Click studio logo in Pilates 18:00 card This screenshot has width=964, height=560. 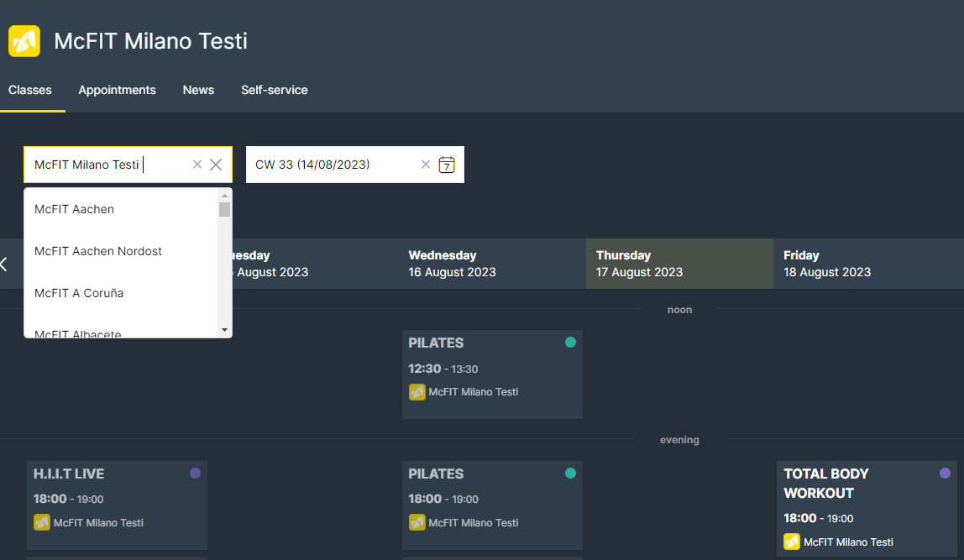click(417, 522)
